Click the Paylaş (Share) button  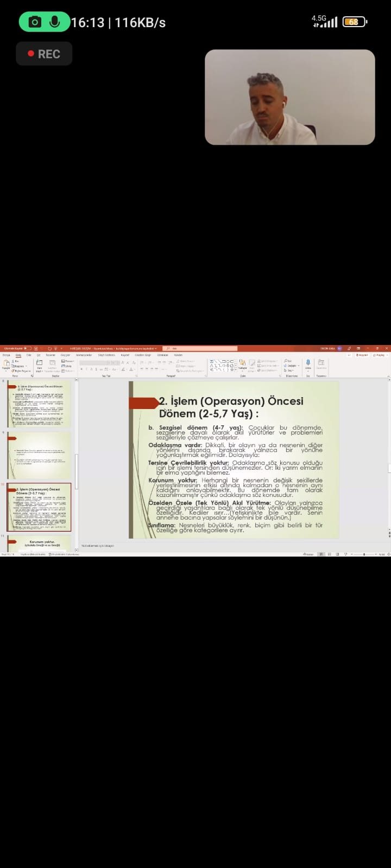point(380,355)
